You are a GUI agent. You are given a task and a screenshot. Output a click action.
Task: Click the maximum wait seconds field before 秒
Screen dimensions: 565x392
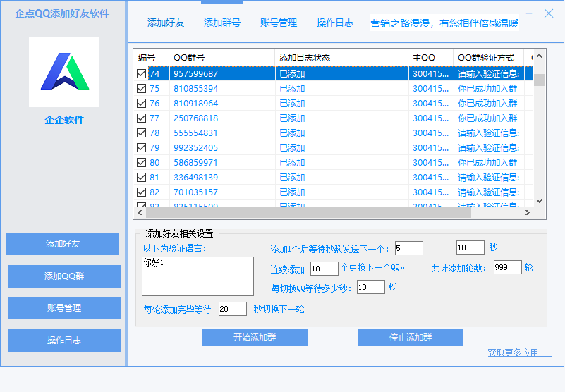pos(470,247)
